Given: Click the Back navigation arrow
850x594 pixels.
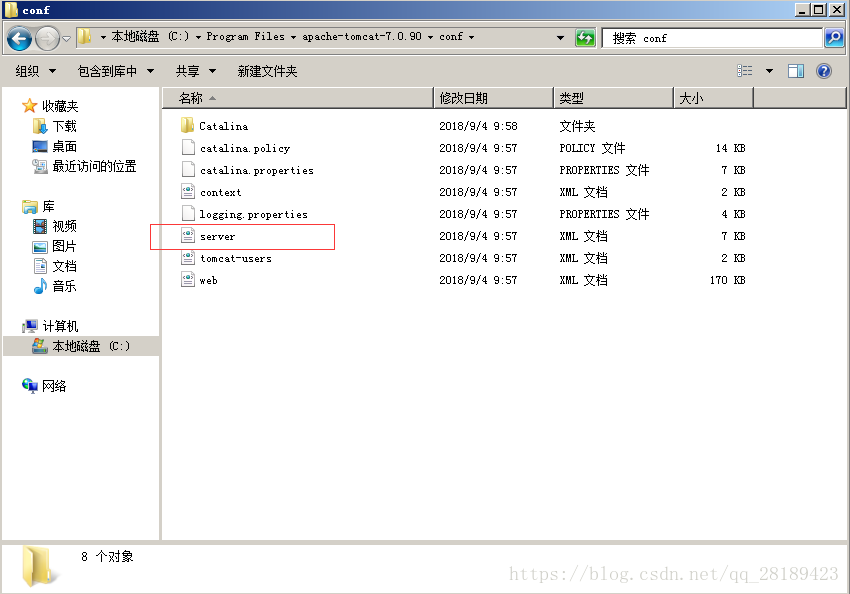Looking at the screenshot, I should coord(20,38).
